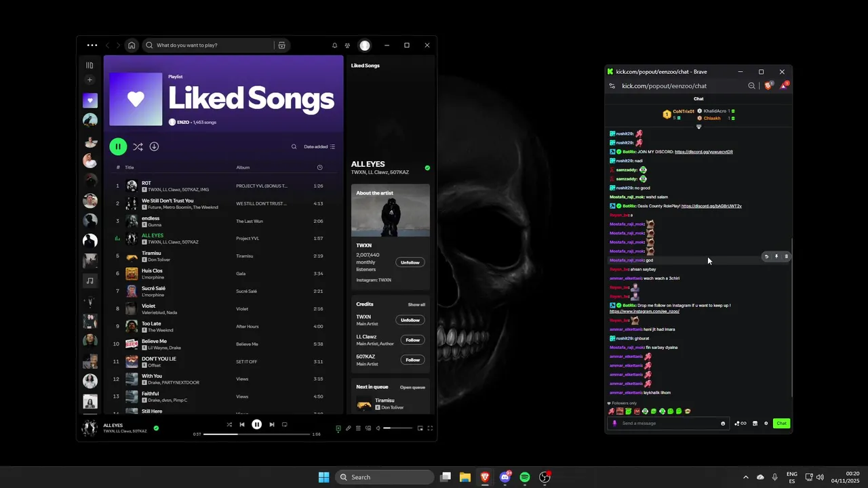Open 'Date added' sort dropdown
This screenshot has width=868, height=488.
(319, 146)
